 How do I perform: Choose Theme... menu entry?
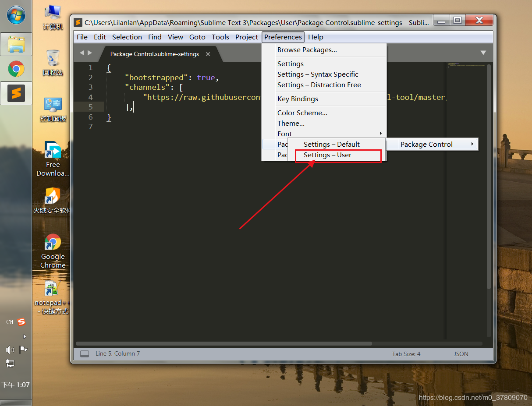324,124
